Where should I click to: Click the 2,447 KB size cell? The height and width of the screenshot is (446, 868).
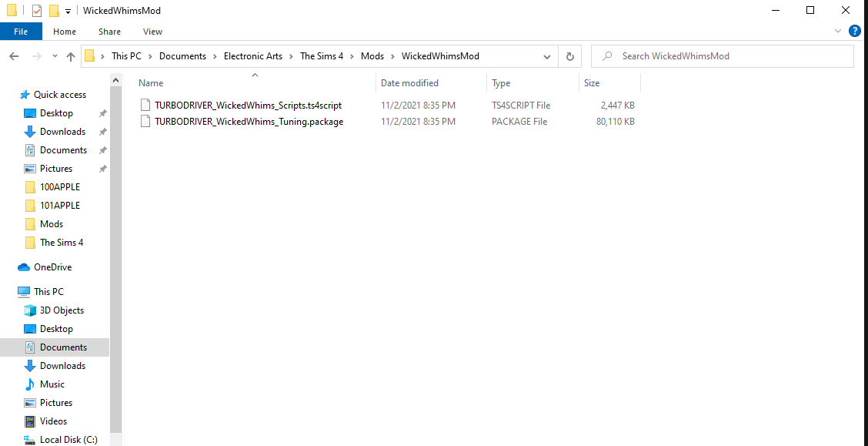click(x=617, y=105)
